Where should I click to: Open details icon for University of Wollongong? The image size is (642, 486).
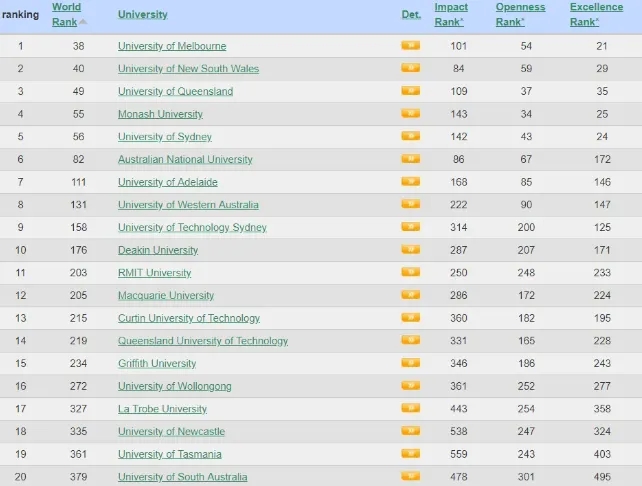point(411,385)
